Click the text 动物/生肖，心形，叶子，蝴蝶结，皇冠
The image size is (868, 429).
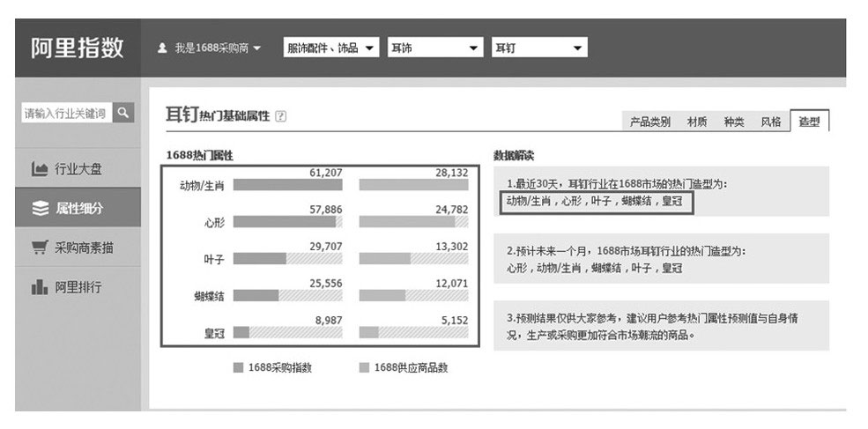(x=594, y=201)
